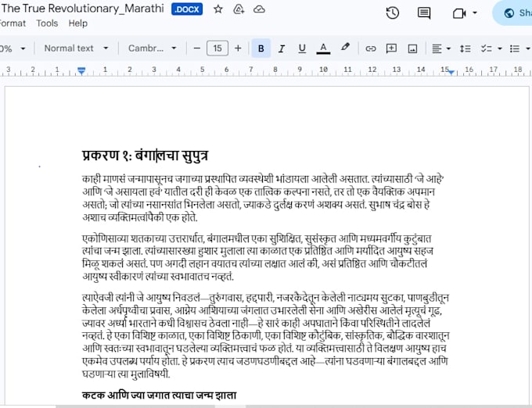Click the move to Drive folder icon
This screenshot has height=408, width=532.
coord(239,9)
